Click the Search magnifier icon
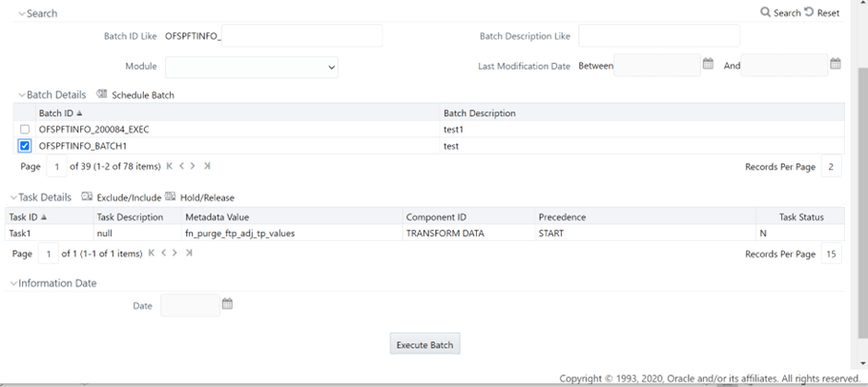 coord(766,12)
